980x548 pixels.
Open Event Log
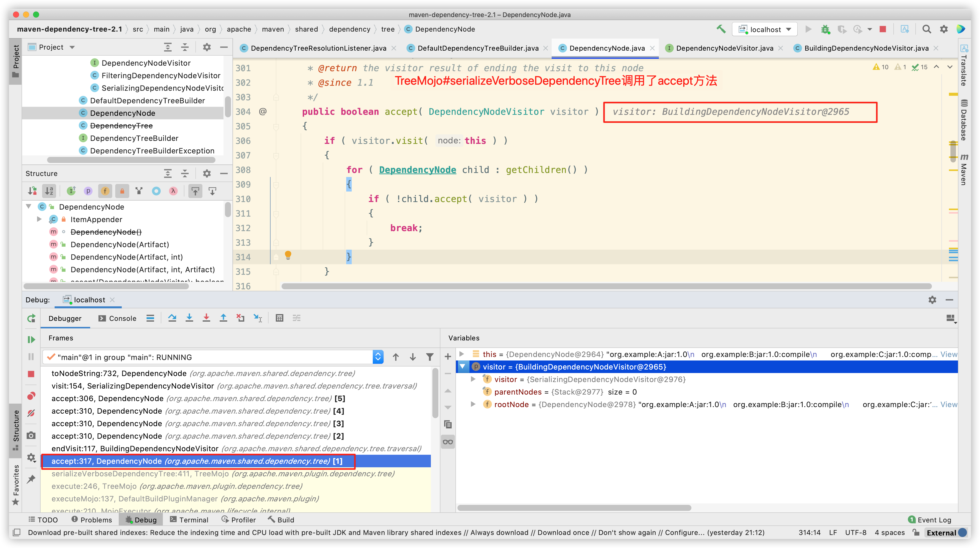929,519
